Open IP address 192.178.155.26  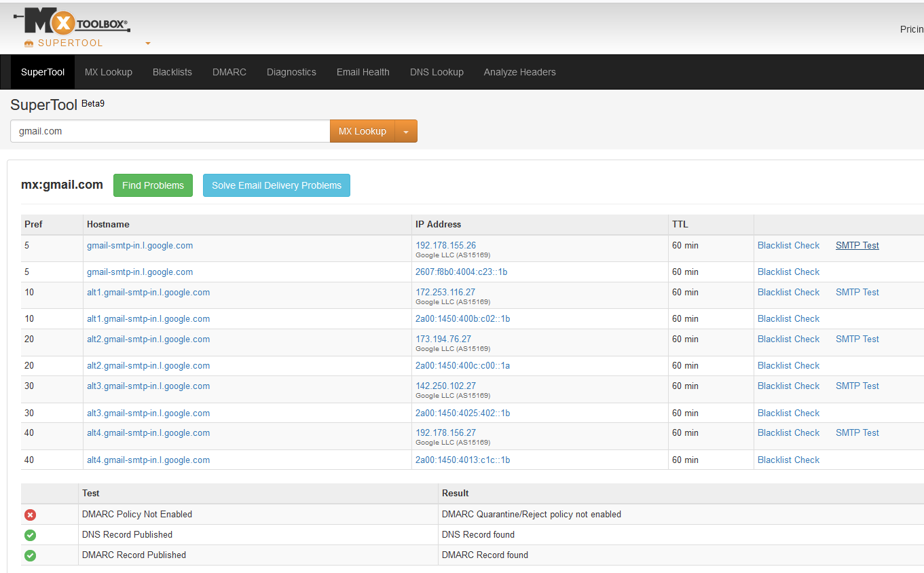(x=446, y=246)
